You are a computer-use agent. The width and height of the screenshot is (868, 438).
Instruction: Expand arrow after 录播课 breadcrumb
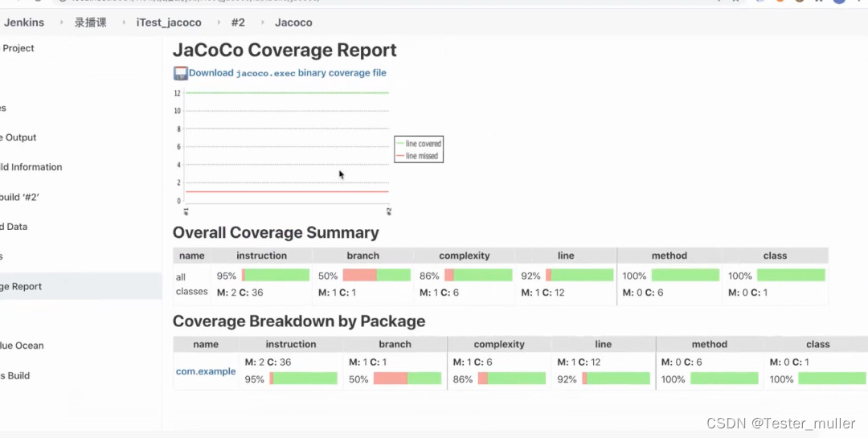point(122,23)
